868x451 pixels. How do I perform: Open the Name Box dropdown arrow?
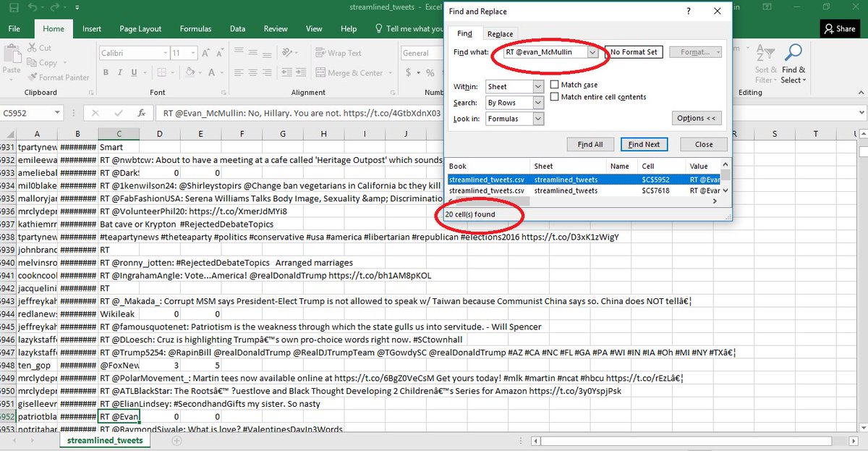pos(57,113)
